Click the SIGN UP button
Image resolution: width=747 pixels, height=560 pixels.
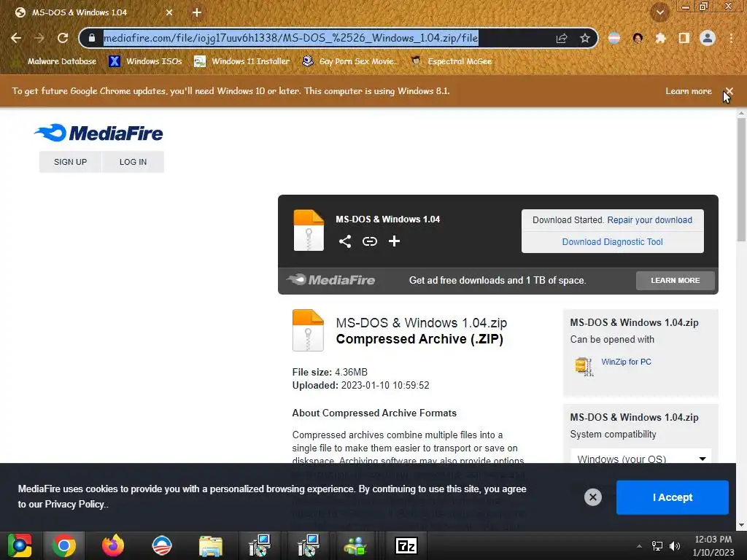[71, 162]
